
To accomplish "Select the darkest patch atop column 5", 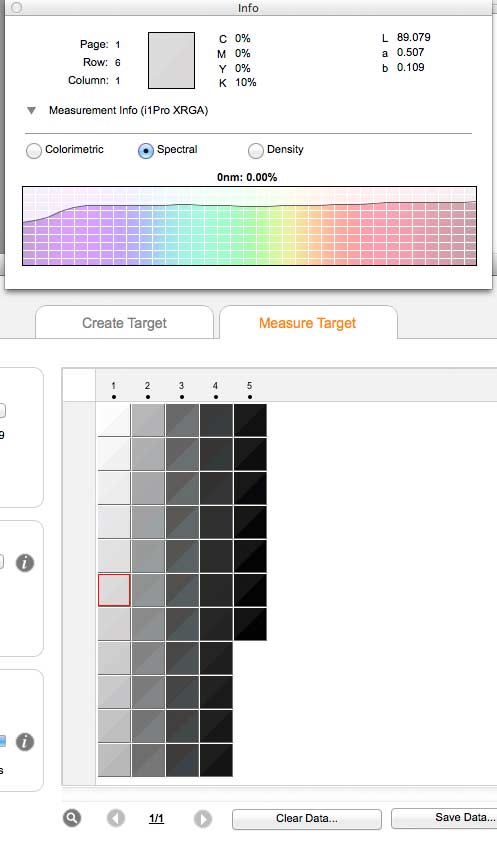I will click(250, 420).
